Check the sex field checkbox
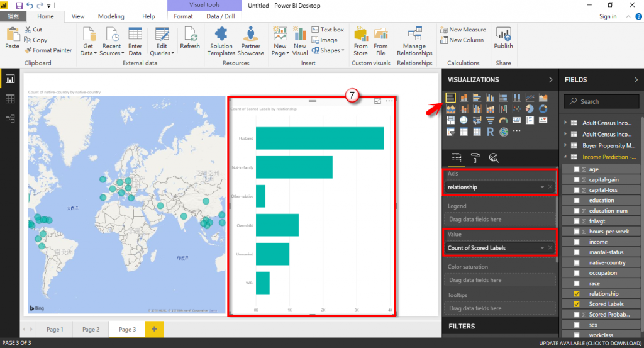Image resolution: width=644 pixels, height=348 pixels. point(576,325)
